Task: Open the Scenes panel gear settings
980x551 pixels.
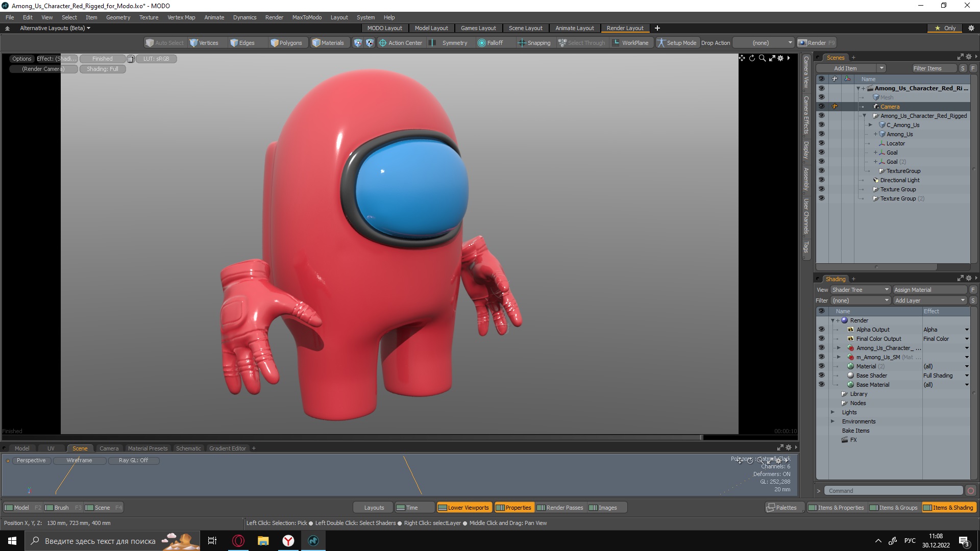Action: coord(968,57)
